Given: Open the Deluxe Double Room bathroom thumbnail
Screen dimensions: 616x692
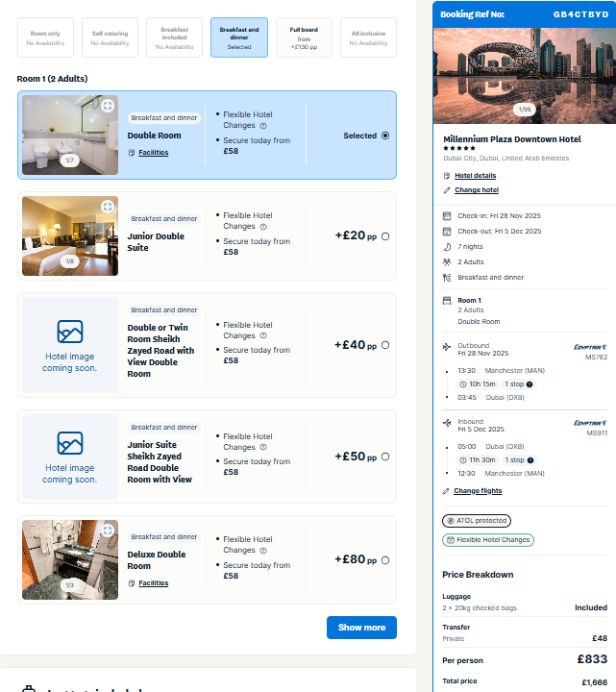Looking at the screenshot, I should [x=70, y=560].
